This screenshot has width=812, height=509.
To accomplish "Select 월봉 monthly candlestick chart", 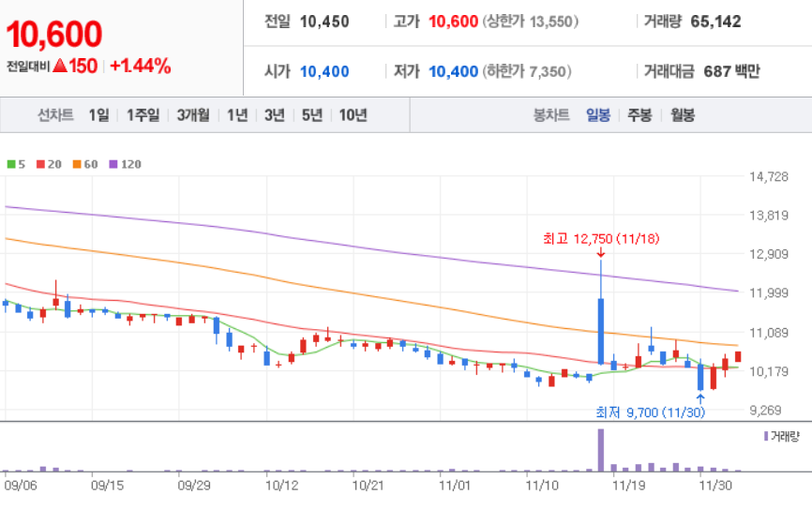I will [x=683, y=115].
